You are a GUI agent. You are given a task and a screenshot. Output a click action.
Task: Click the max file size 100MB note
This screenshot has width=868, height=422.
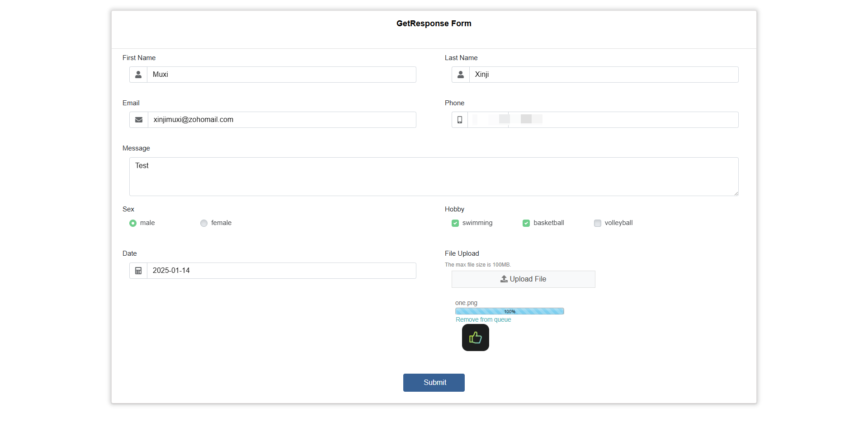478,265
